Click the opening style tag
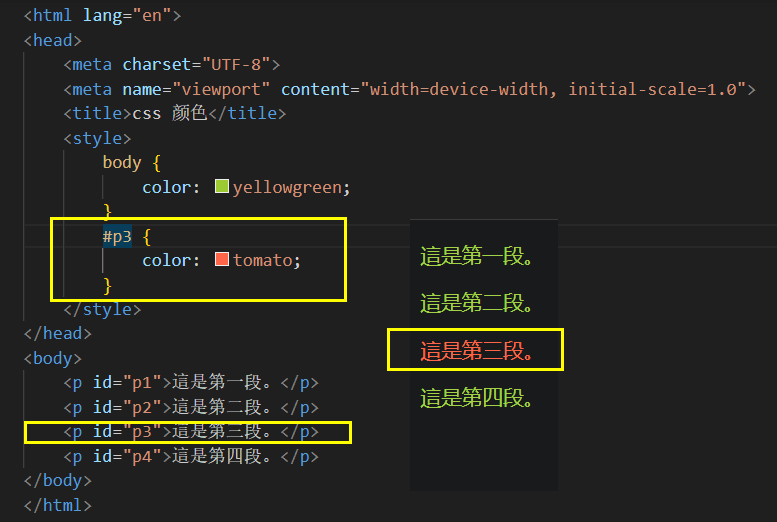777x522 pixels. [x=97, y=138]
